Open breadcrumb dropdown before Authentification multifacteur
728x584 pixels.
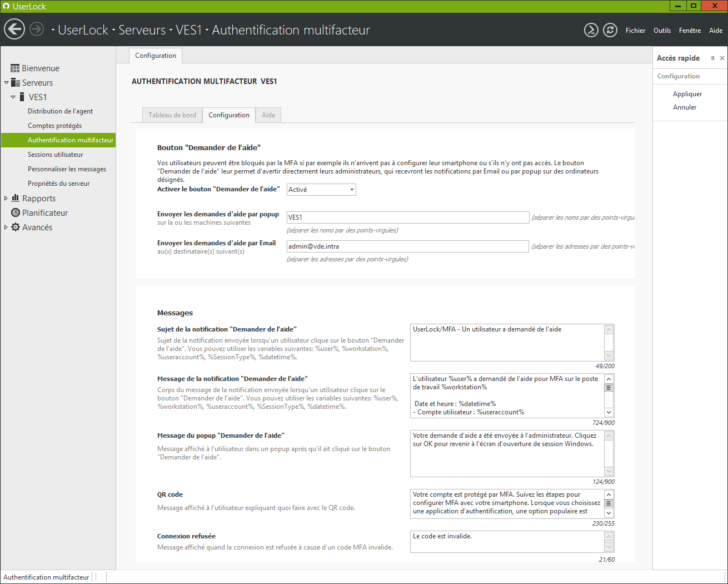tap(207, 30)
